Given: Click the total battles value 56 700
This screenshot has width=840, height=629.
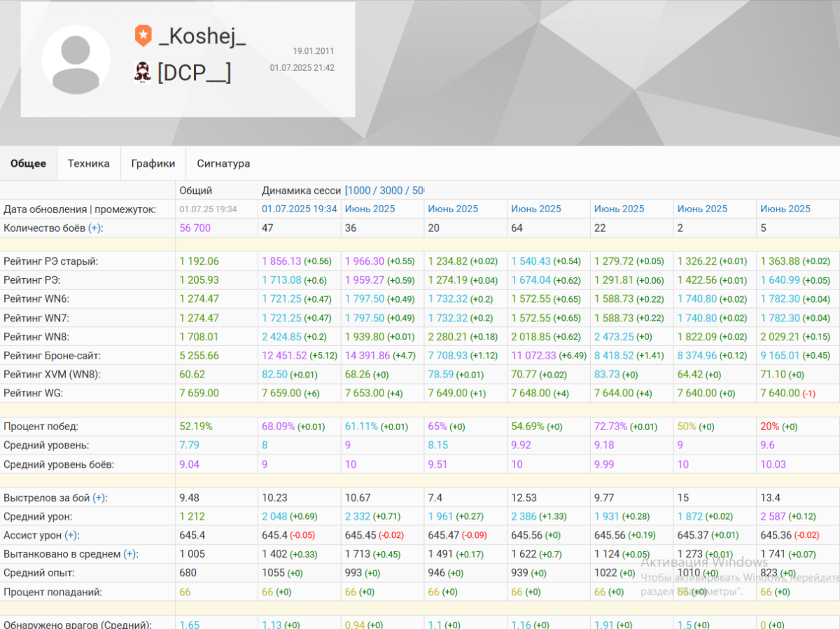Looking at the screenshot, I should point(195,228).
